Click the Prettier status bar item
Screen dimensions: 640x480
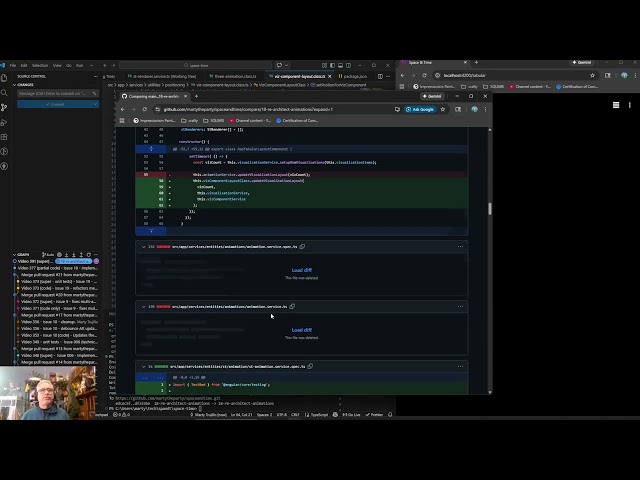[374, 415]
